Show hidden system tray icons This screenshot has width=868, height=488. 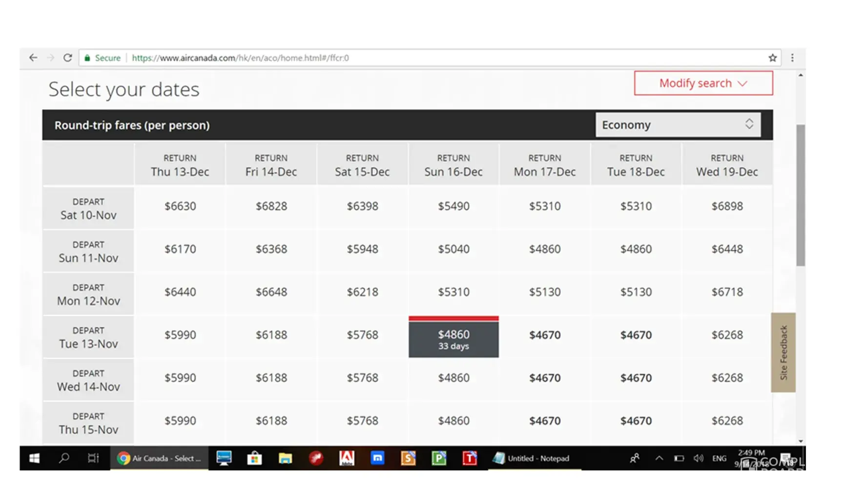(659, 458)
